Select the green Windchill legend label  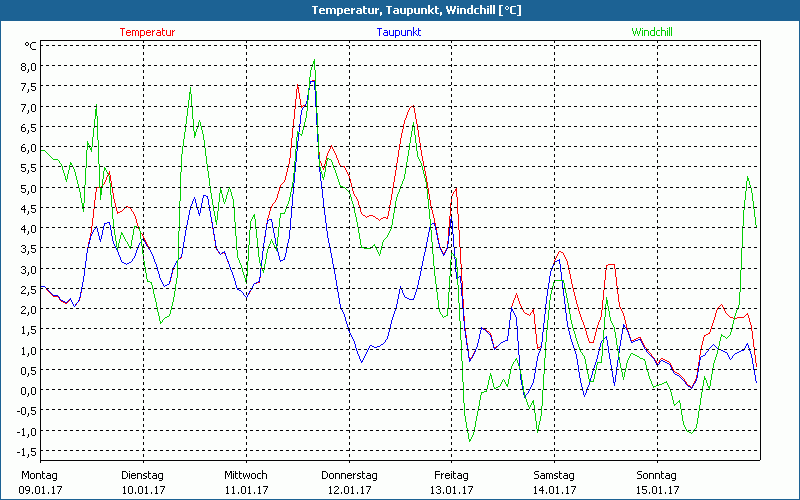point(651,32)
